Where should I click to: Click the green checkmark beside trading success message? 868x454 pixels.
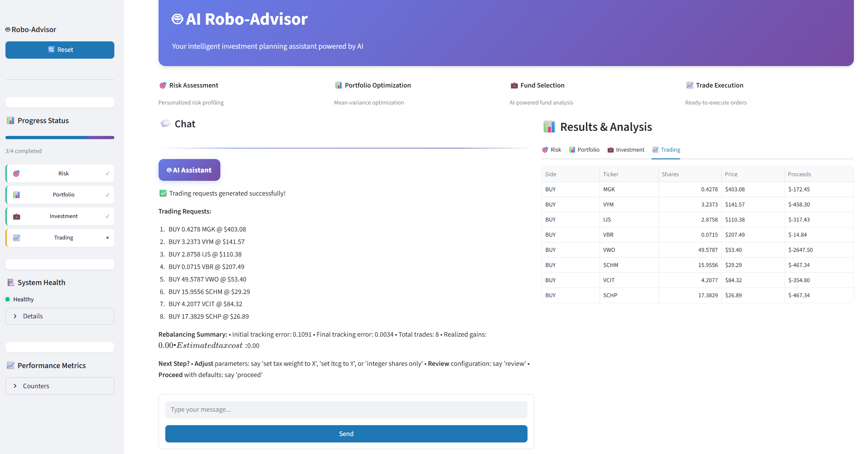pyautogui.click(x=163, y=193)
